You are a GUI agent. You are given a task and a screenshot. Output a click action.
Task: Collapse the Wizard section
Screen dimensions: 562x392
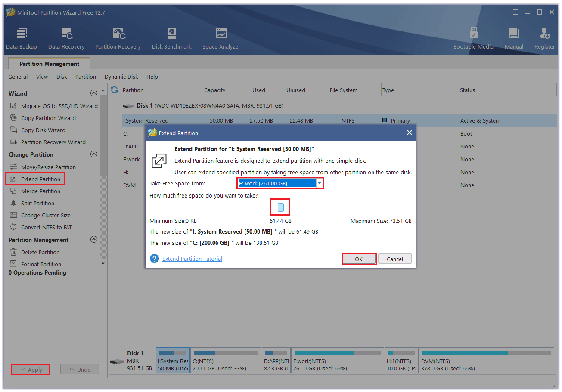(x=93, y=93)
